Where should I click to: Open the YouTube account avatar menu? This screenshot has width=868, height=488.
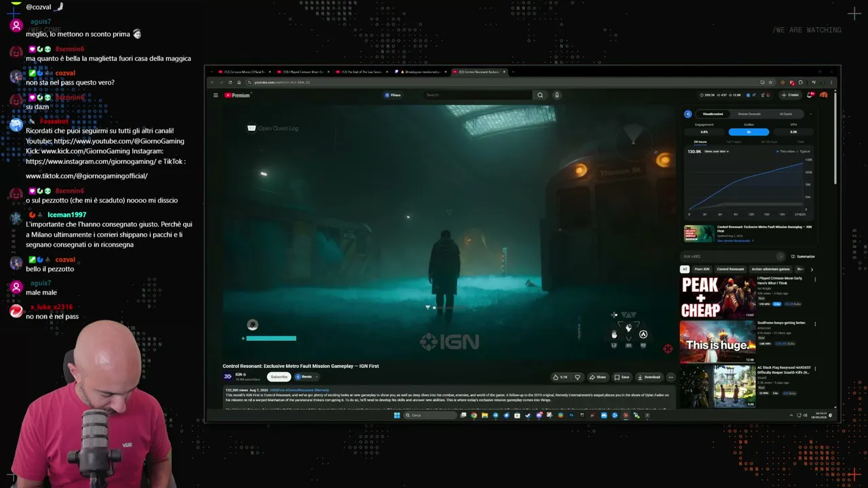pos(823,95)
